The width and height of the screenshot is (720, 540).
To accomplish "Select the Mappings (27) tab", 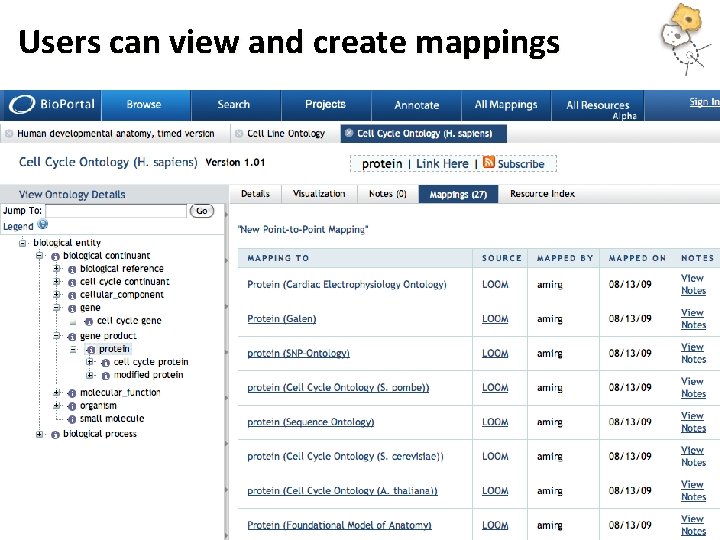I will pyautogui.click(x=458, y=194).
